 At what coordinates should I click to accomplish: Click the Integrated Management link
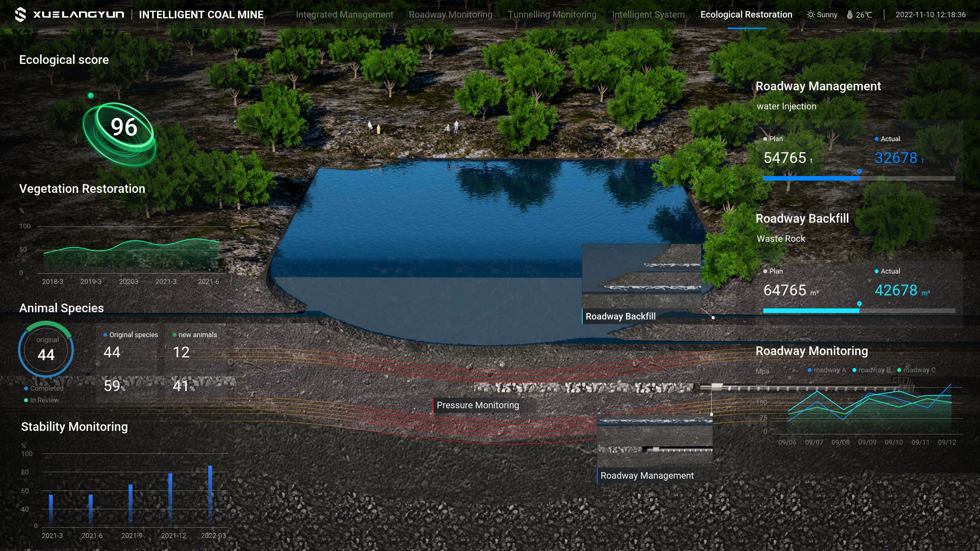point(345,15)
